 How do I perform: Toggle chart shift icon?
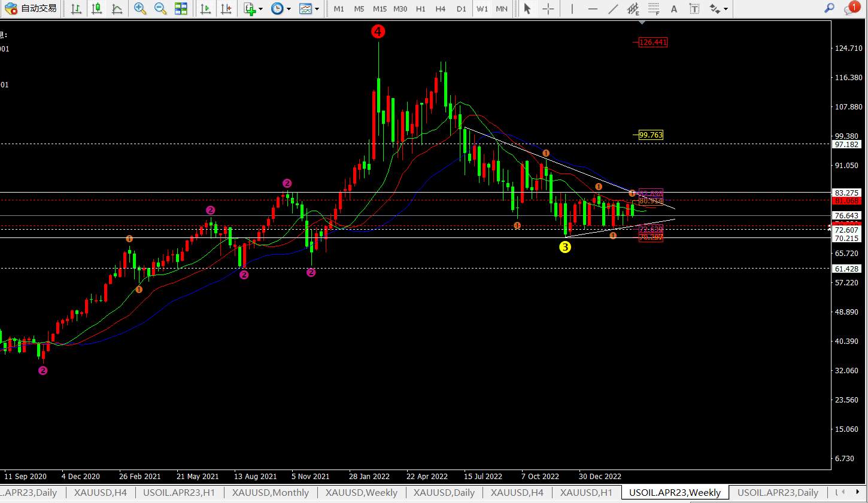(226, 8)
